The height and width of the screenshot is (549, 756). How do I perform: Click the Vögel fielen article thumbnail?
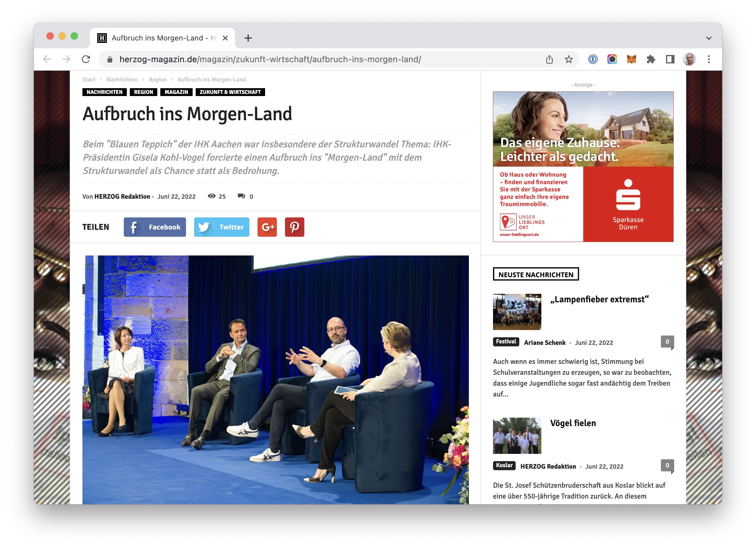click(x=517, y=436)
